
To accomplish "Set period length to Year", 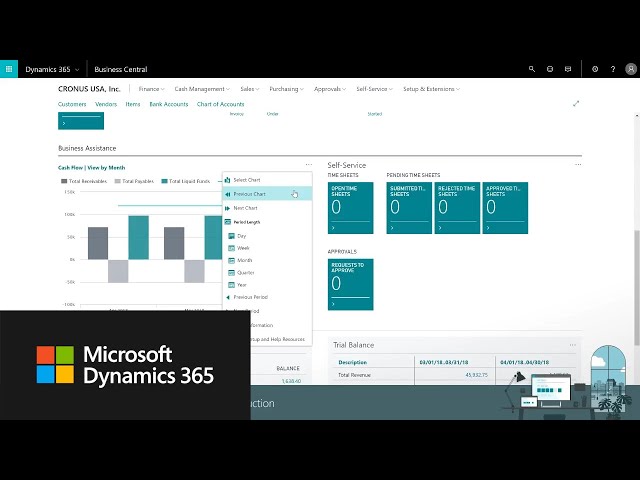I will coord(267,284).
